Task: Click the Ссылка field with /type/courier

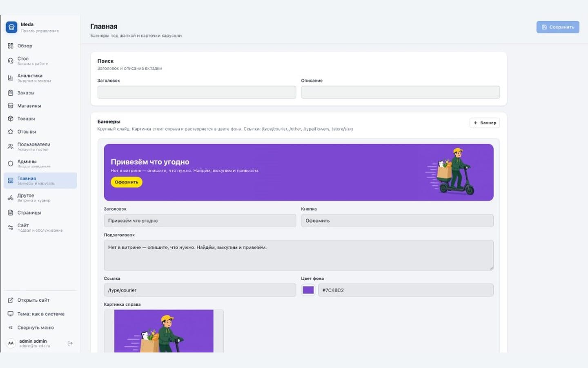Action: click(200, 290)
